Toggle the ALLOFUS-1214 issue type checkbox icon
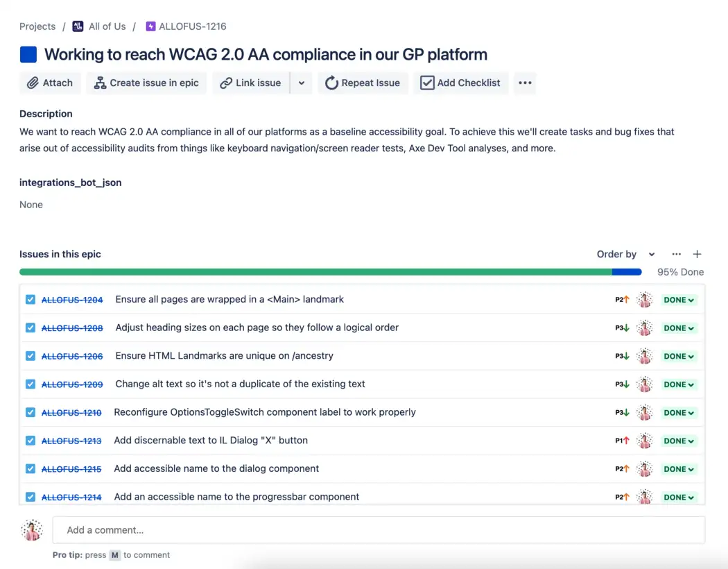 pos(31,497)
